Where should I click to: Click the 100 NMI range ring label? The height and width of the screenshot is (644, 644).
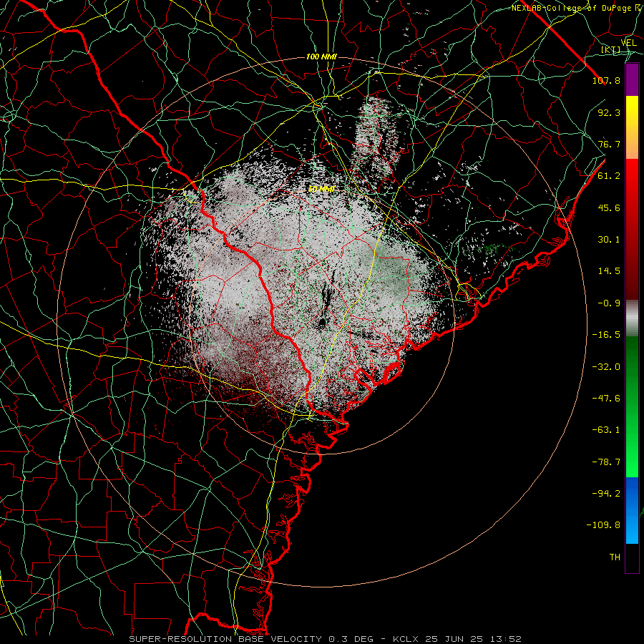pyautogui.click(x=321, y=57)
